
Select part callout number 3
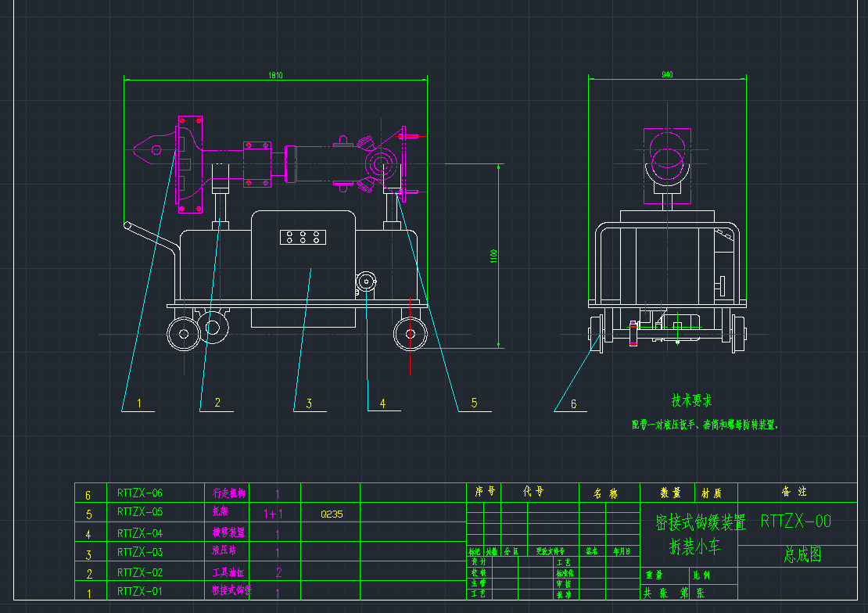pos(309,403)
